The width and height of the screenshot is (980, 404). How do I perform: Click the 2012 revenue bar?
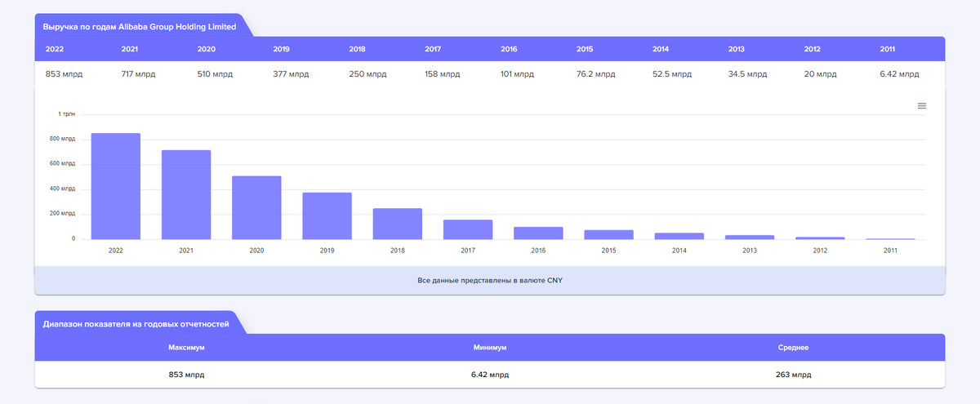820,238
